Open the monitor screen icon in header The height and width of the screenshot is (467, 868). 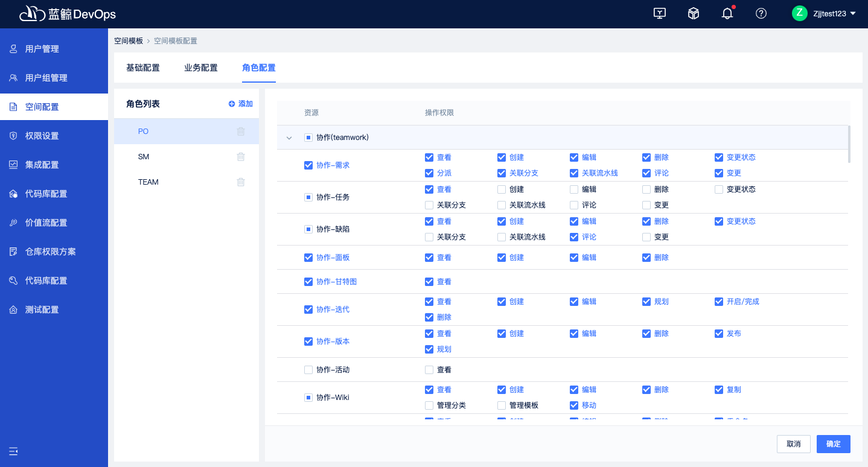(660, 13)
